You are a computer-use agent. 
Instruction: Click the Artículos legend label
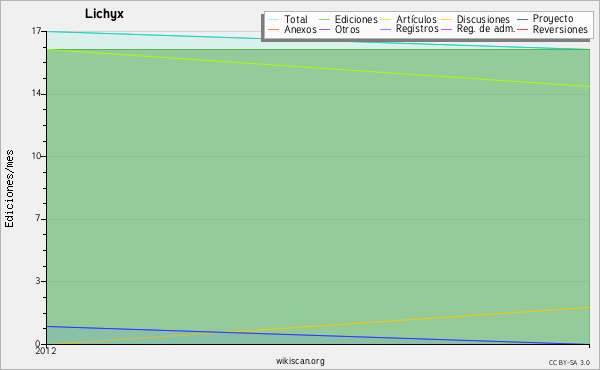tap(416, 19)
